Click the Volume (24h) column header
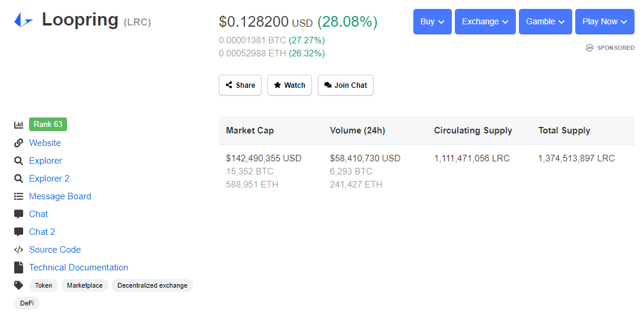 pos(358,130)
